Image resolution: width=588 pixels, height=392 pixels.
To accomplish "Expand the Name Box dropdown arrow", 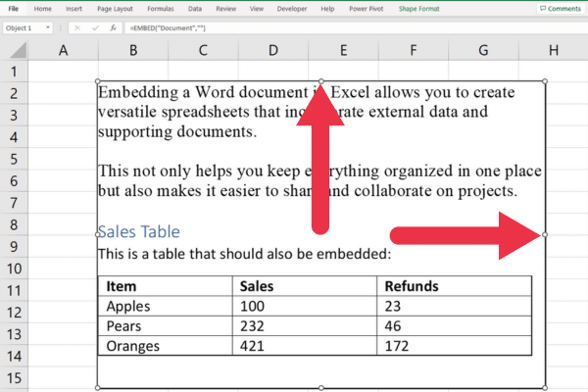I will coord(48,27).
